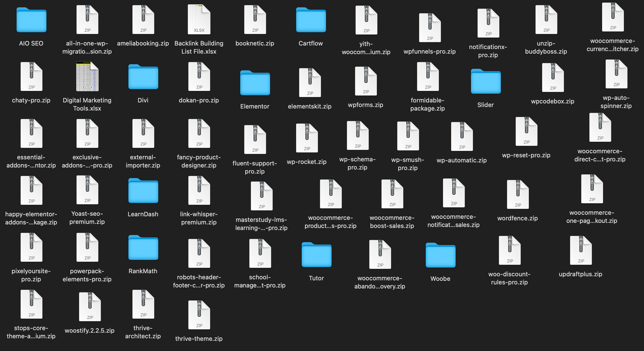Select the wordfence.zip archive icon
Viewport: 644px width, 351px height.
[518, 194]
